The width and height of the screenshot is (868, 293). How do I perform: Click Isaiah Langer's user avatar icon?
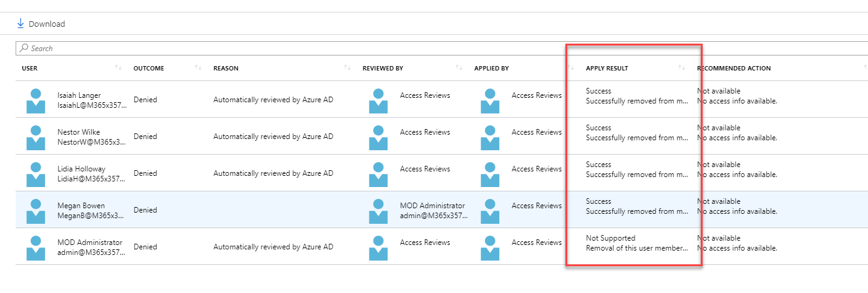[36, 100]
